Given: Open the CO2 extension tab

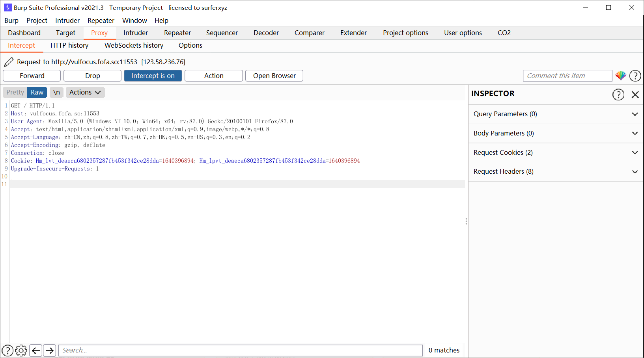Looking at the screenshot, I should (504, 33).
